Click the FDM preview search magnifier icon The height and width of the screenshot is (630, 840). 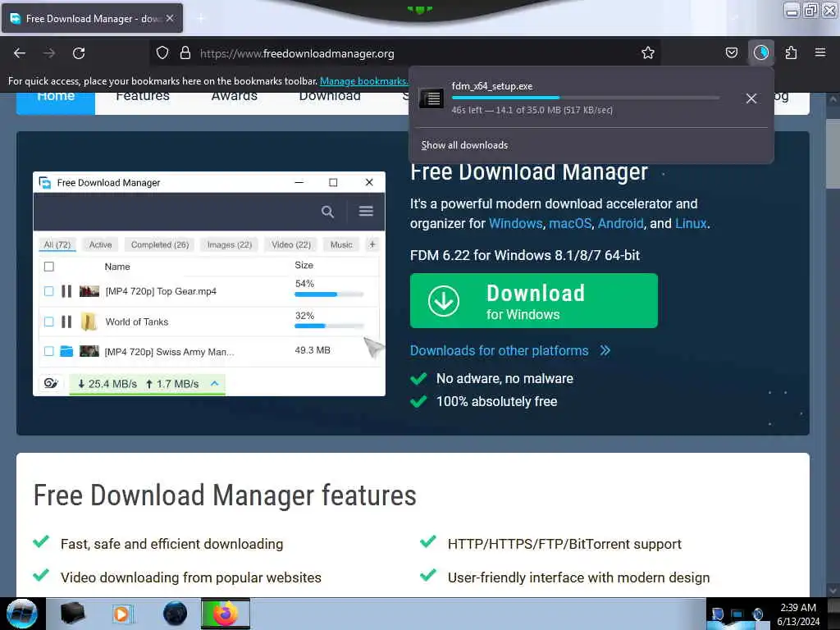click(x=327, y=212)
